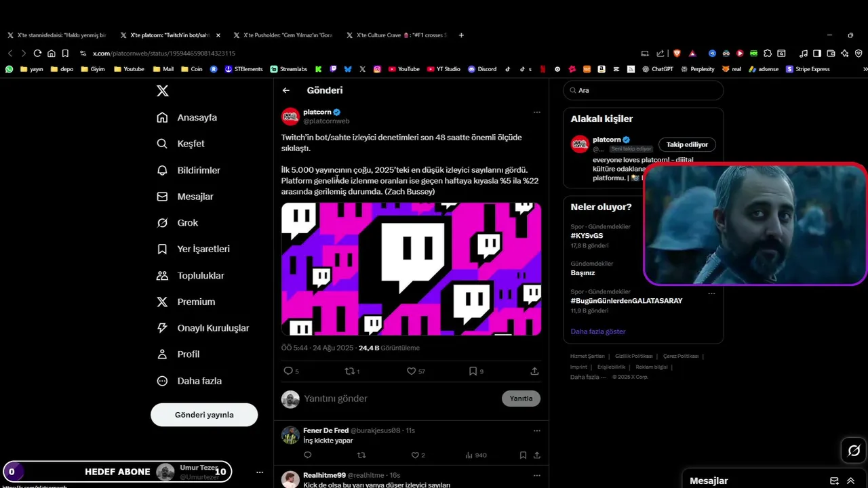
Task: Open Premium page in sidebar
Action: 186,302
